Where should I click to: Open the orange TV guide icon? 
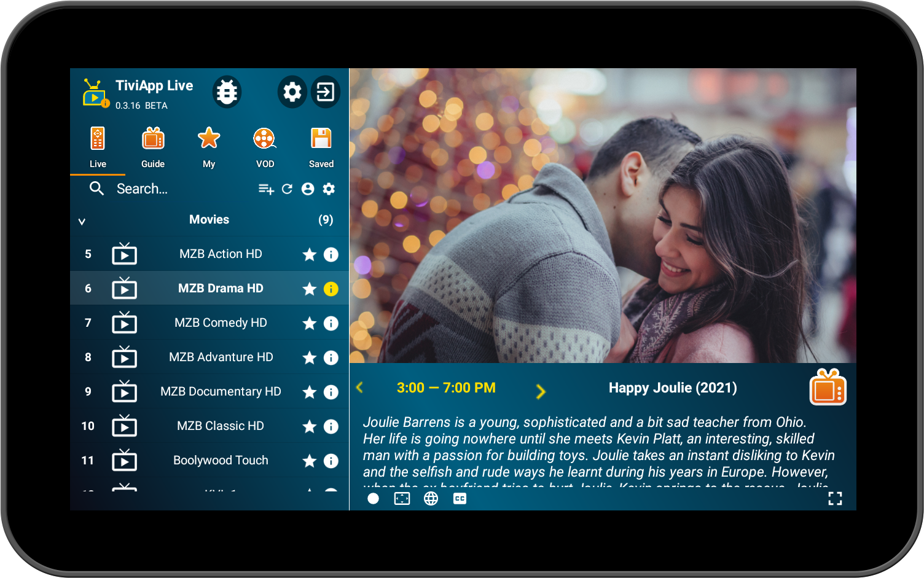point(828,388)
